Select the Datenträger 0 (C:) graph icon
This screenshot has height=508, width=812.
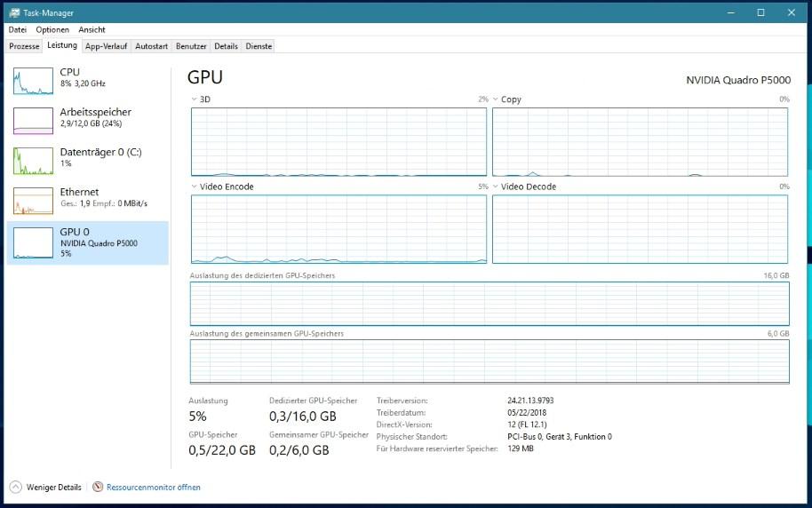click(33, 161)
